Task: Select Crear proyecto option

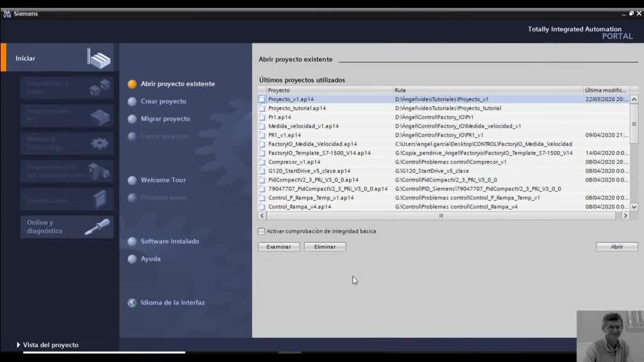Action: tap(164, 101)
